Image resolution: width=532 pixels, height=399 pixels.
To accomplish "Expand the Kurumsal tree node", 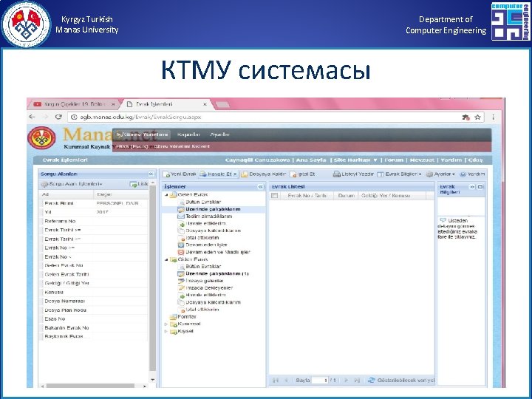I will (x=166, y=324).
